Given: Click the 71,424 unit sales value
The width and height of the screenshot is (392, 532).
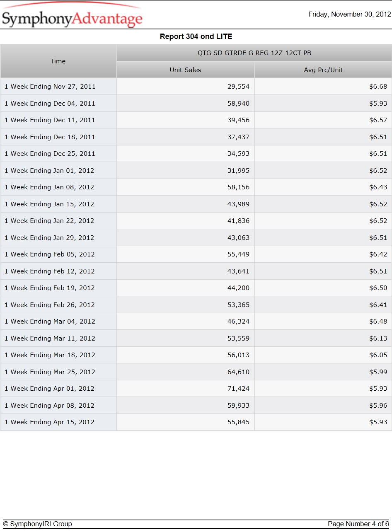Looking at the screenshot, I should pyautogui.click(x=238, y=389).
